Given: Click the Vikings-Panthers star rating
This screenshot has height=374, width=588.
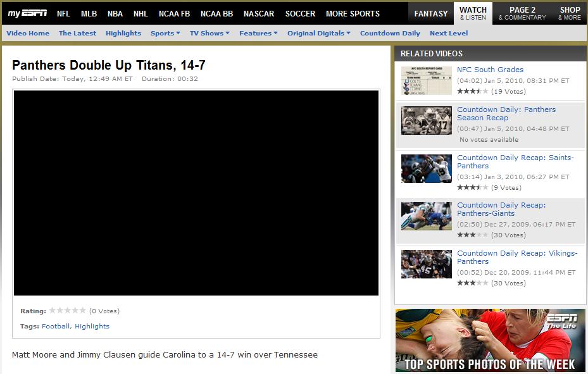Looking at the screenshot, I should (473, 283).
